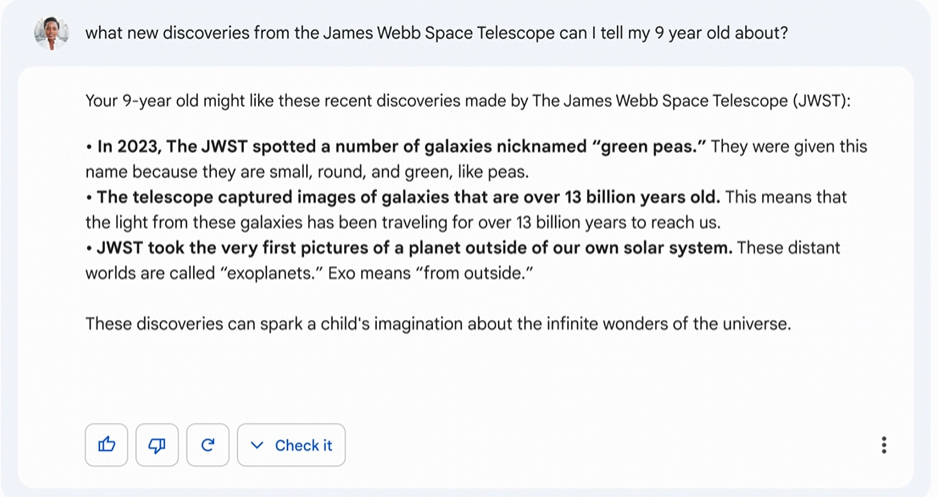Click the thumbs down icon to dislike response
This screenshot has width=937, height=497.
157,445
